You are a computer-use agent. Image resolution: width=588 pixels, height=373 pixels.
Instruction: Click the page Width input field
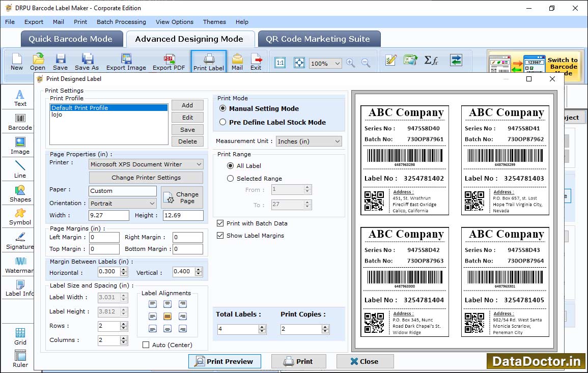(109, 215)
